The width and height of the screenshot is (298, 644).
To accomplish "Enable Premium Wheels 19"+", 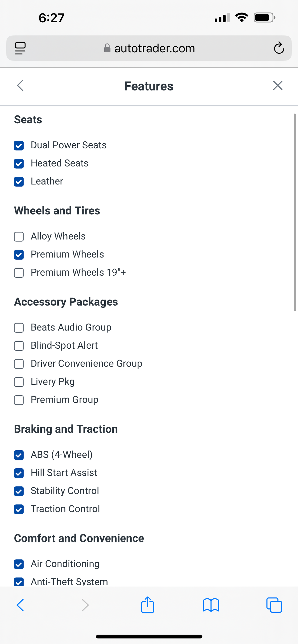I will tap(19, 273).
